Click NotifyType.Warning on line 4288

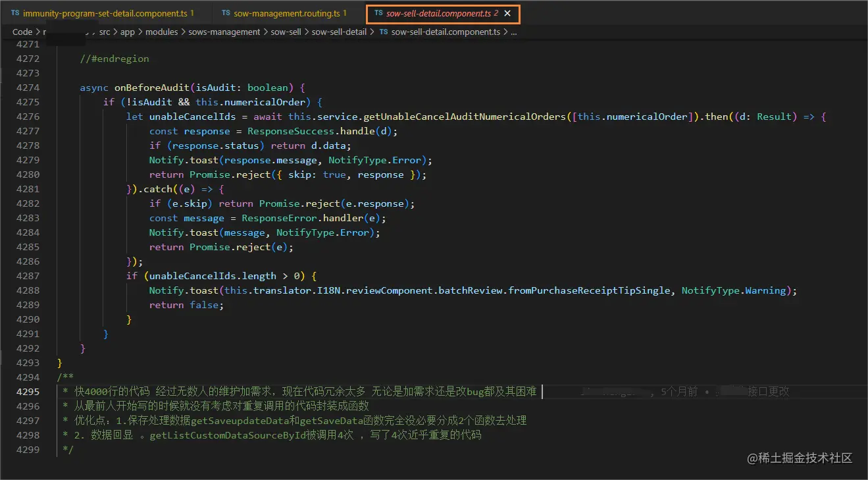coord(734,290)
